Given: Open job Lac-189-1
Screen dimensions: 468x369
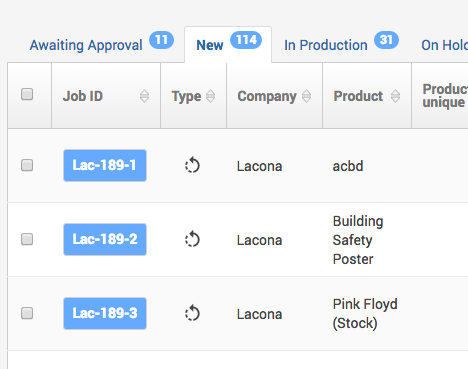Looking at the screenshot, I should coord(105,165).
